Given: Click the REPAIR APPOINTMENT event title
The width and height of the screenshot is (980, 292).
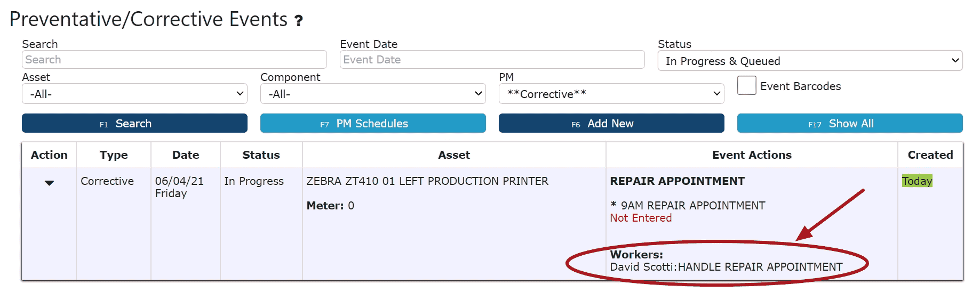Looking at the screenshot, I should coord(676,181).
